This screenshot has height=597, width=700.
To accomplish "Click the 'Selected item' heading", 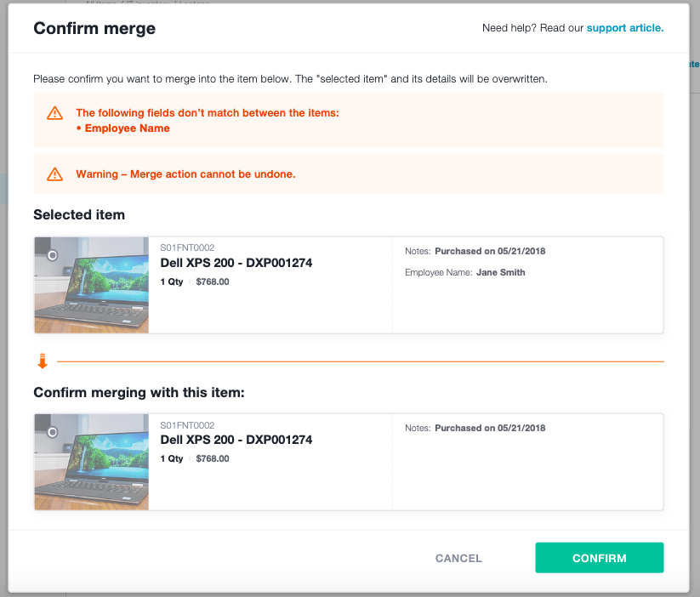I will click(79, 215).
